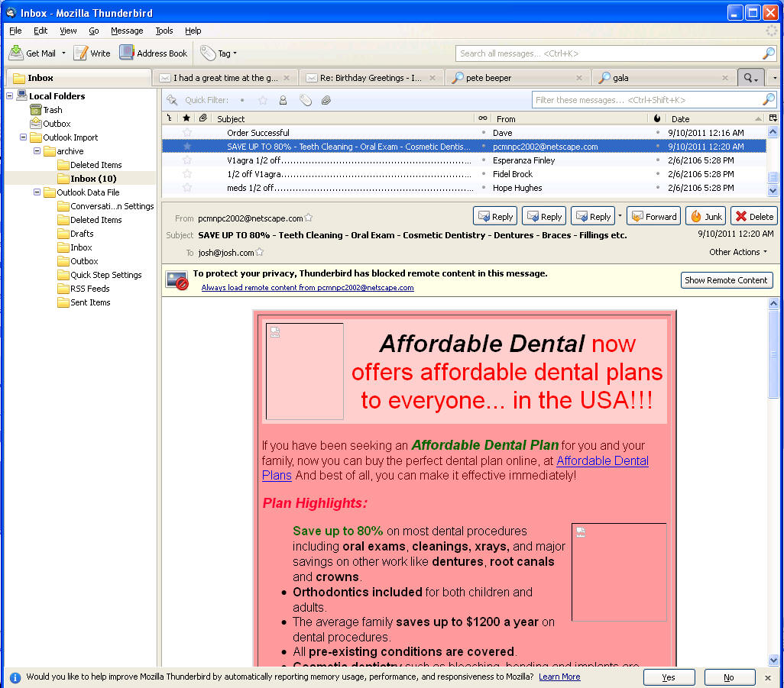The image size is (784, 688).
Task: Forward the selected email
Action: 653,216
